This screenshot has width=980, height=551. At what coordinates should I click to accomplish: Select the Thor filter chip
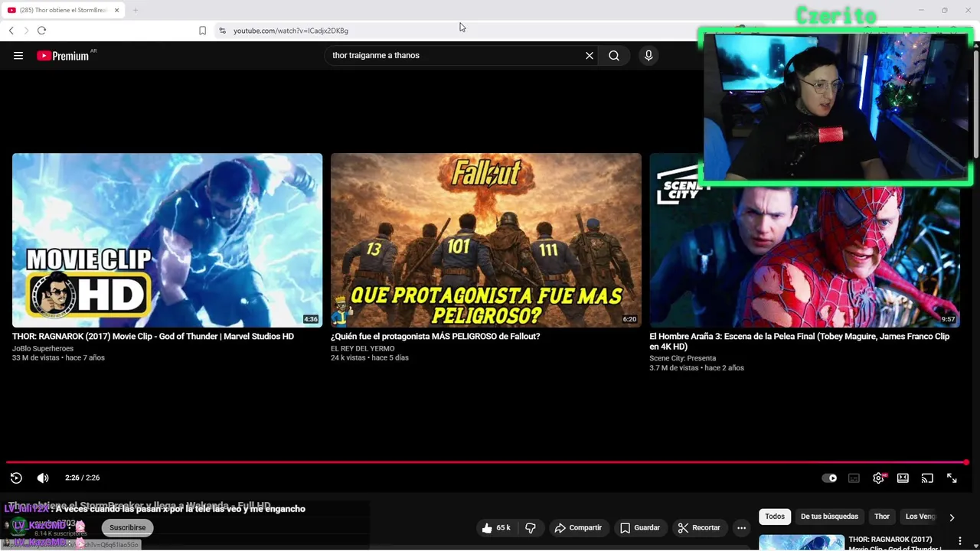tap(882, 517)
